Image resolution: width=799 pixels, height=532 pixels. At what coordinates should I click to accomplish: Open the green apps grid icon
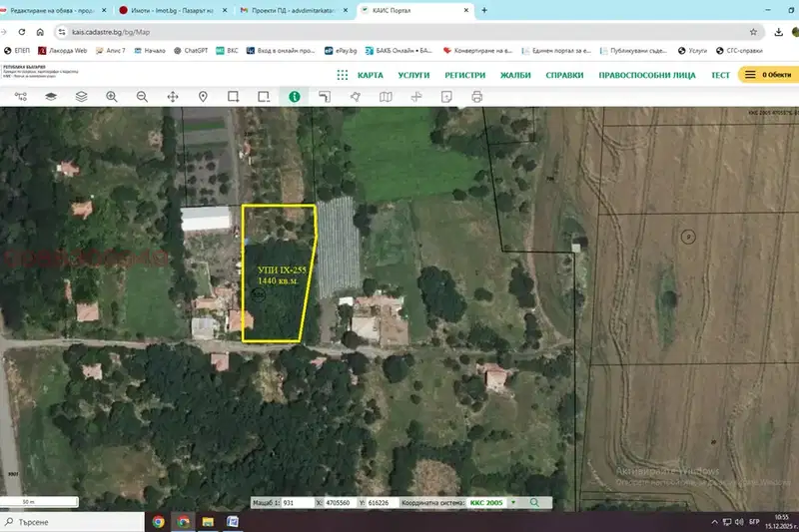[343, 75]
